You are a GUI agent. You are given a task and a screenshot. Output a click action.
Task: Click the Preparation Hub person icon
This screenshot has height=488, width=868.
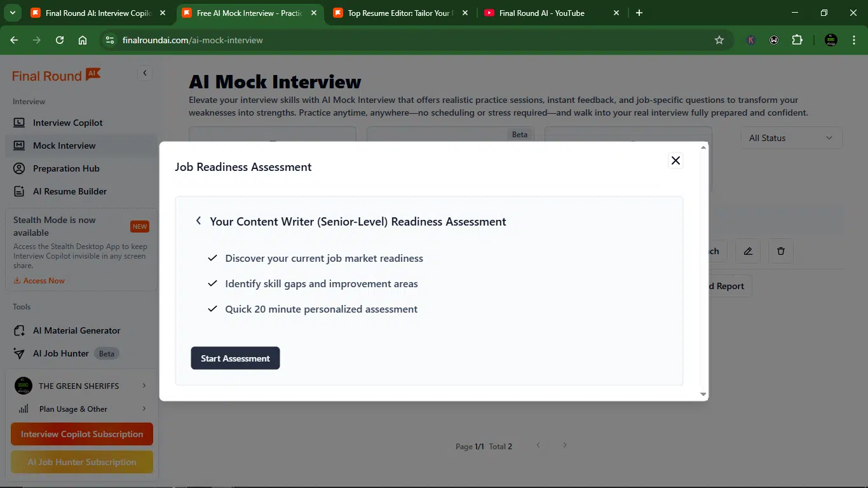pyautogui.click(x=20, y=168)
